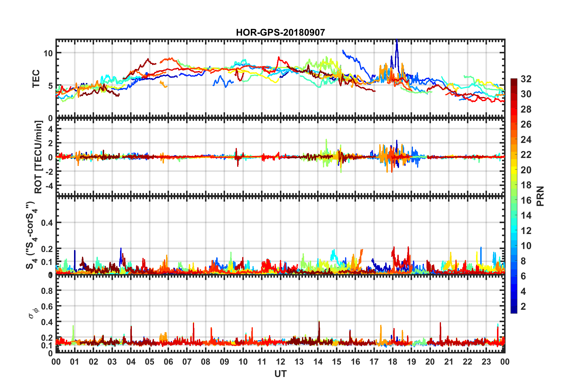Image resolution: width=561 pixels, height=392 pixels.
Task: Click S4 axis tick label 0.4
Action: pos(47,223)
